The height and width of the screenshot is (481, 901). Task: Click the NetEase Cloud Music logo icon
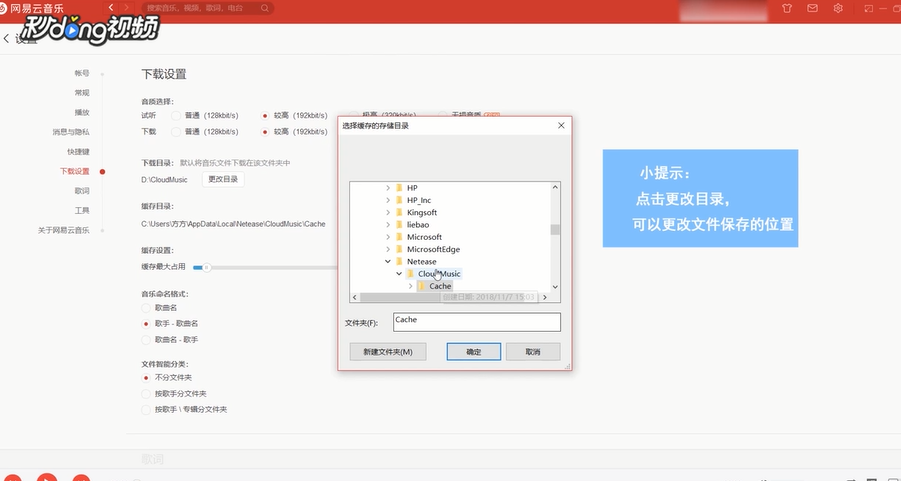point(3,8)
